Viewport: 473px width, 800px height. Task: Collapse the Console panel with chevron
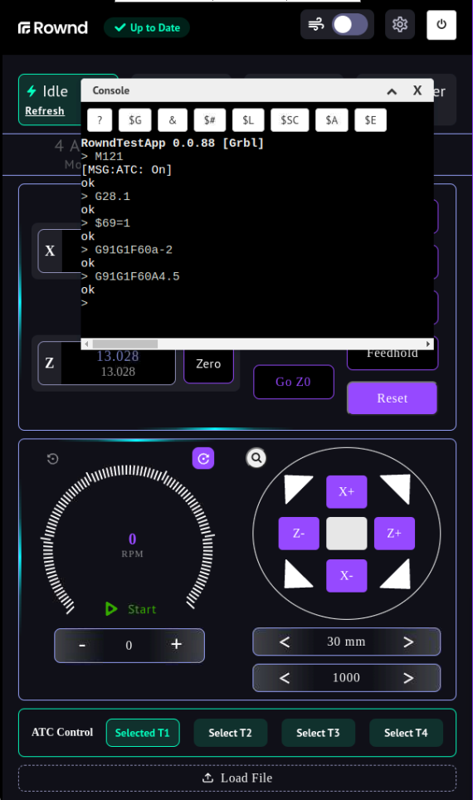point(391,91)
